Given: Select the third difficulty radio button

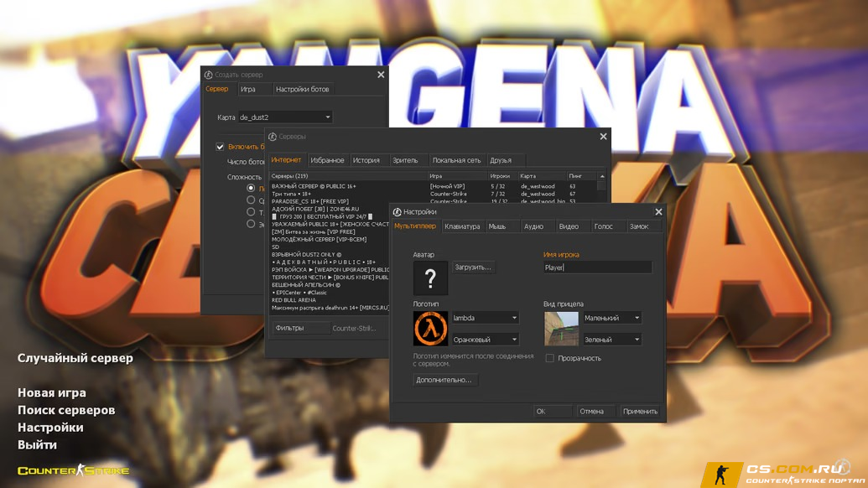Looking at the screenshot, I should (251, 212).
